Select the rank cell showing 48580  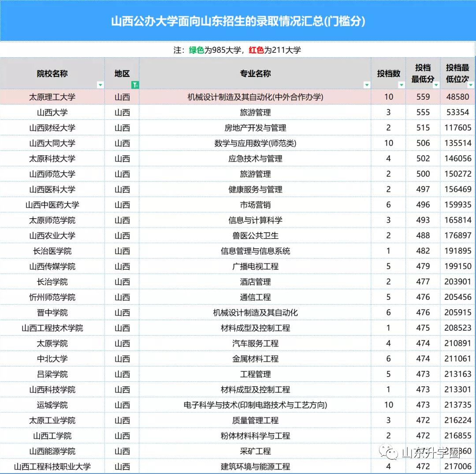click(458, 97)
